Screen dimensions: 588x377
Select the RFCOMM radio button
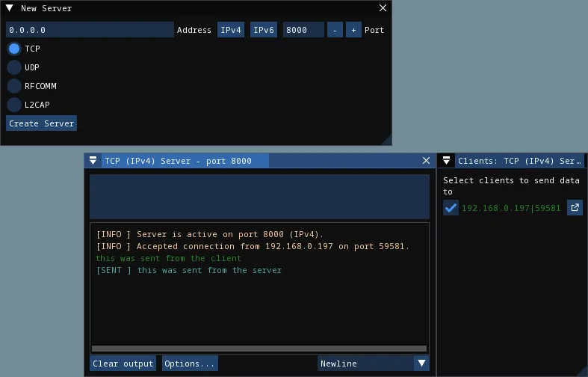pyautogui.click(x=14, y=86)
